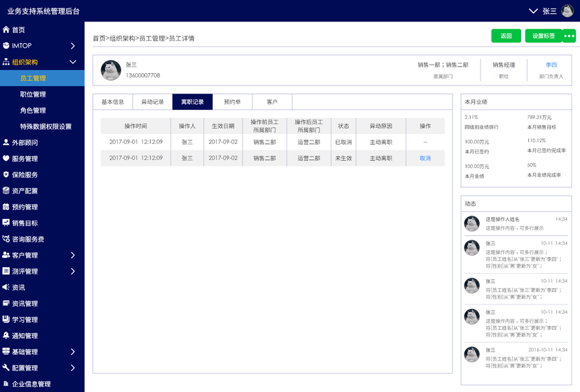Click the 本月业绩 panel heading
The image size is (580, 392).
pyautogui.click(x=476, y=102)
